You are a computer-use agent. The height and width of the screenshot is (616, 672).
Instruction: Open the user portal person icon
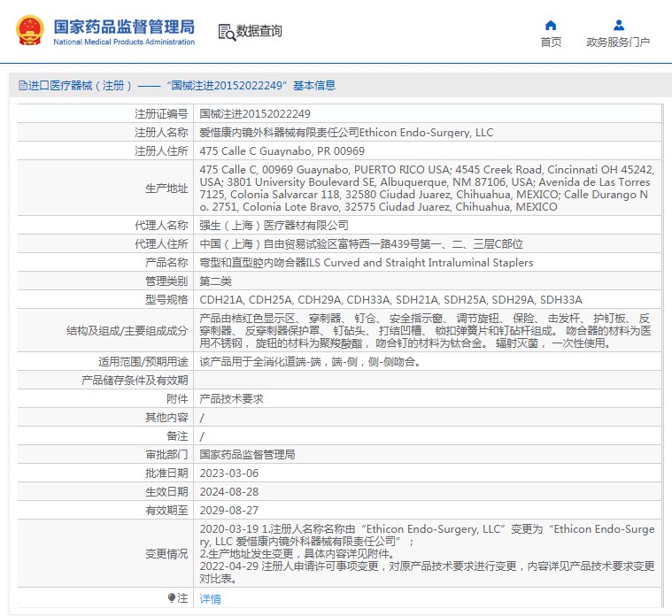pyautogui.click(x=618, y=25)
